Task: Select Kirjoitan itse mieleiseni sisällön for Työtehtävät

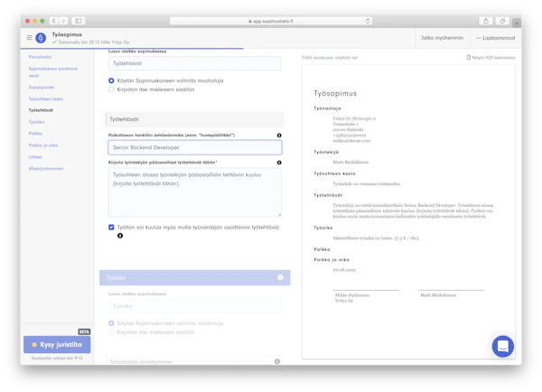Action: (111, 89)
